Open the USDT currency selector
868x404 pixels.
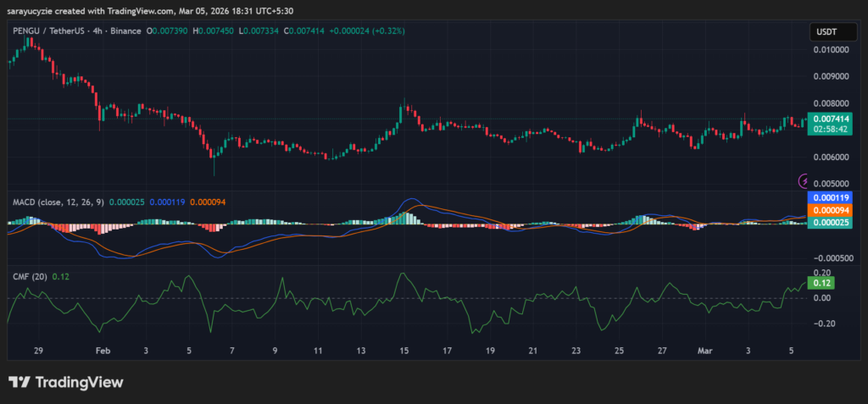pos(826,31)
